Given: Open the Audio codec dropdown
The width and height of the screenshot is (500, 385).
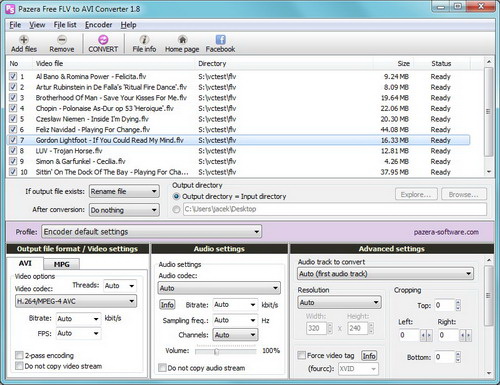Looking at the screenshot, I should [x=219, y=288].
